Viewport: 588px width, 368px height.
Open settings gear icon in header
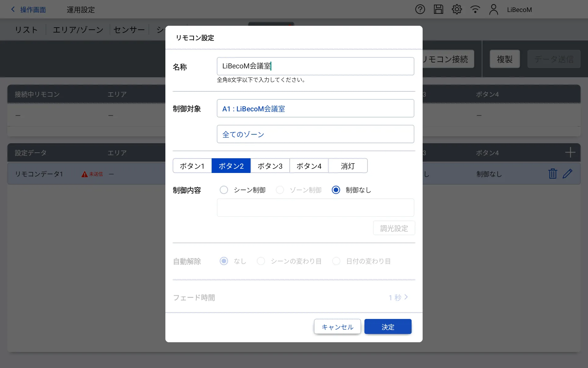457,10
